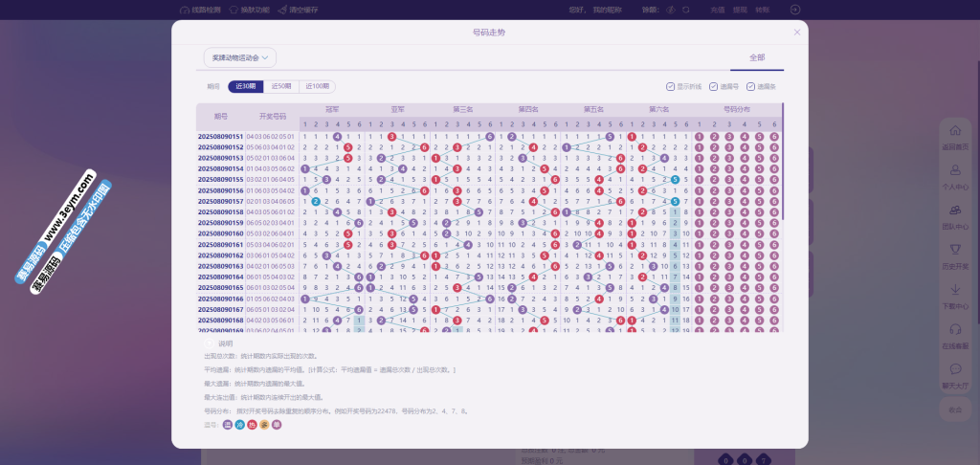Expand the 奖牌动物运动会 game dropdown

[x=240, y=57]
